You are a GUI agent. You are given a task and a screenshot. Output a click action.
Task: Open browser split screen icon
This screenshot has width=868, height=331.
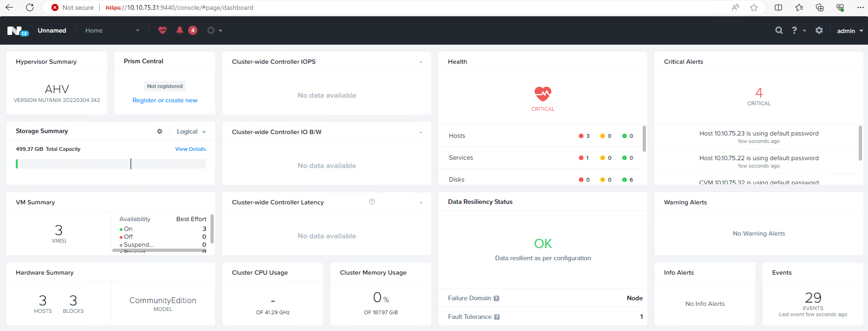click(x=778, y=7)
